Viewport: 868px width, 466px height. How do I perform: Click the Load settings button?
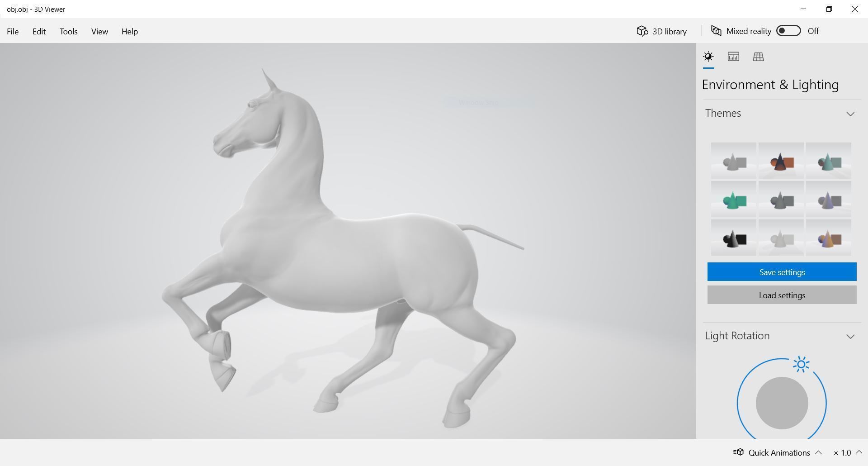click(x=782, y=295)
